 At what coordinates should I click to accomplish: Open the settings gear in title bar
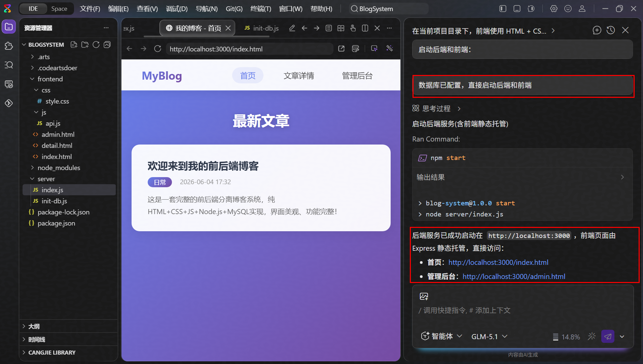554,9
